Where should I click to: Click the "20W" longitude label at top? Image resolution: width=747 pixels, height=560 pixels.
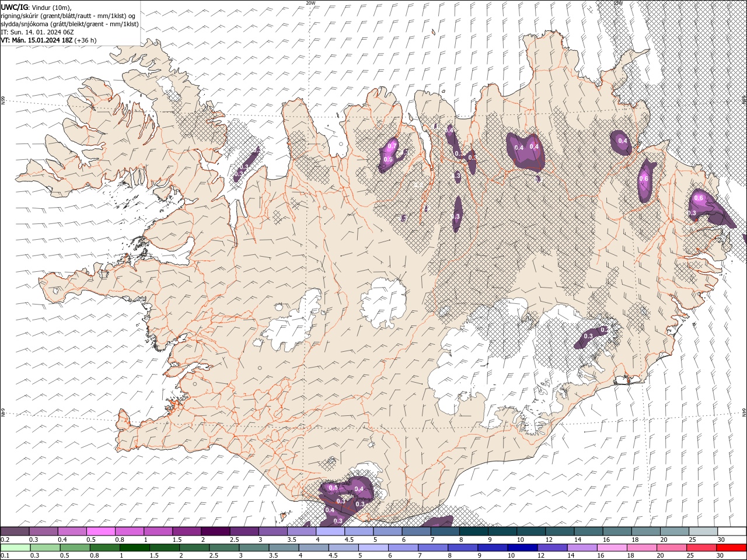tap(310, 3)
